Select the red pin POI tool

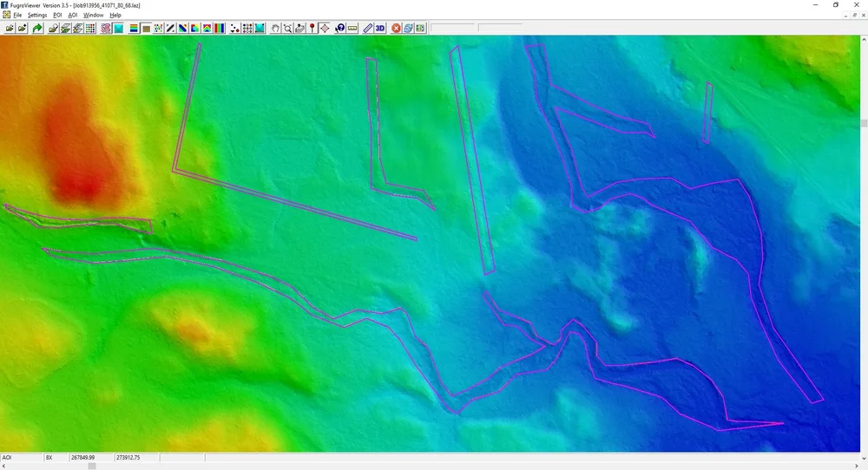coord(312,29)
